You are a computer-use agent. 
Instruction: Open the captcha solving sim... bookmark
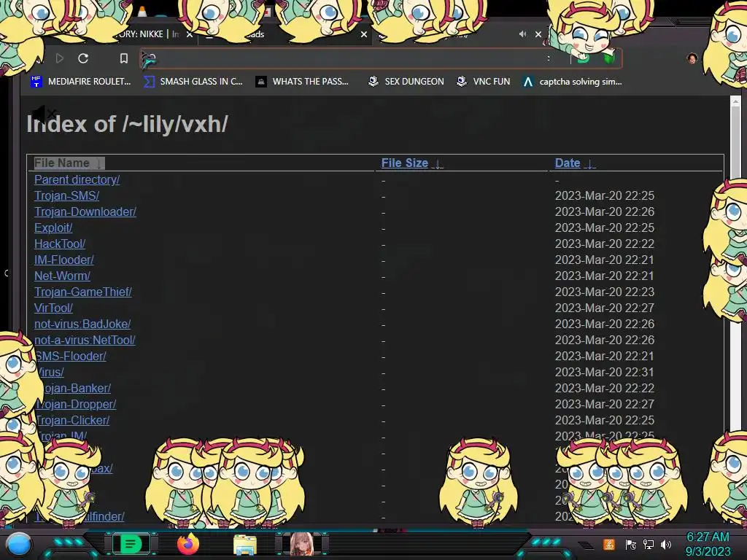coord(572,82)
